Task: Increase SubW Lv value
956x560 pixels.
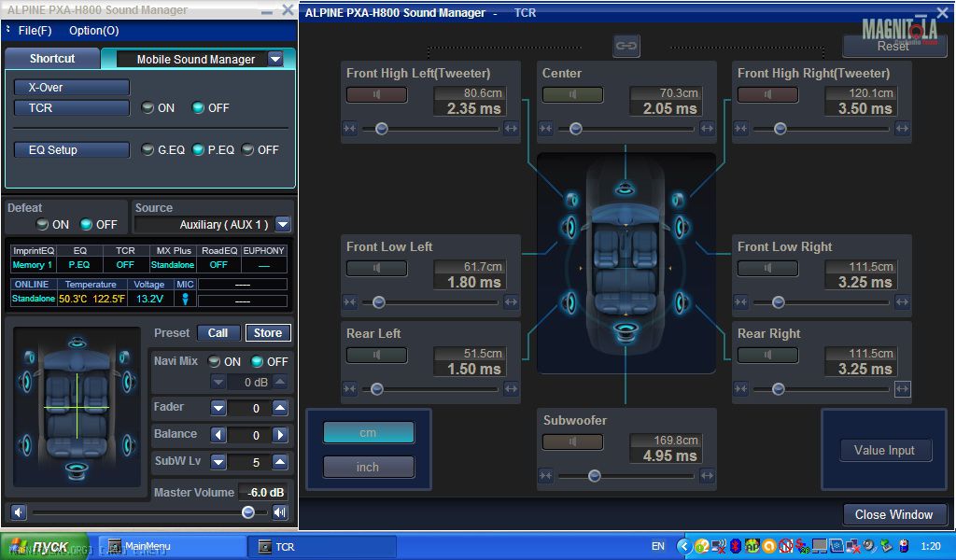Action: coord(280,462)
